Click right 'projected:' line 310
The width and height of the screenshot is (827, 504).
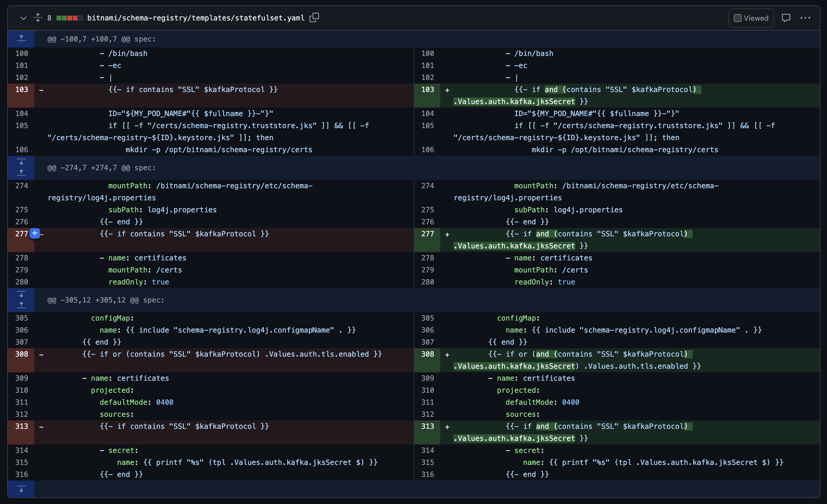(518, 390)
